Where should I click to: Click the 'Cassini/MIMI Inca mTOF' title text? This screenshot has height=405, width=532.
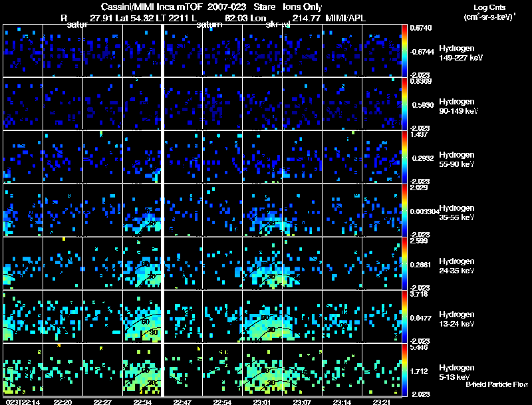pos(152,7)
